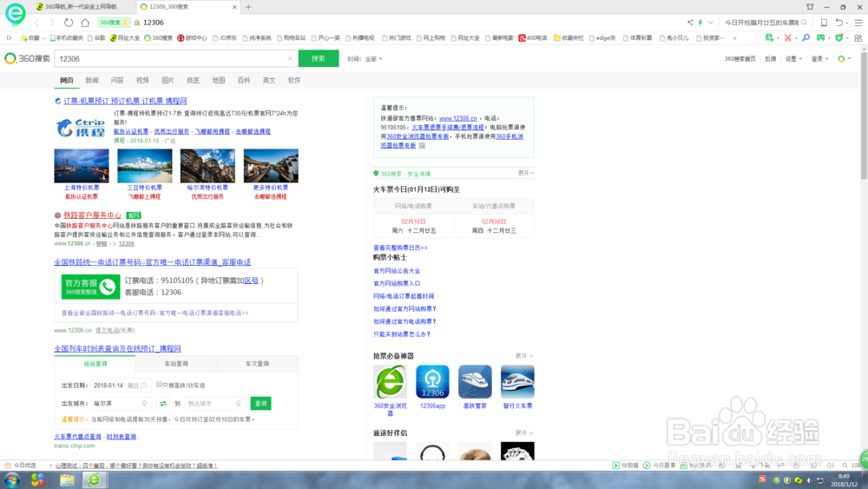
Task: Click the Ctrip 携程 logo
Action: coord(81,128)
